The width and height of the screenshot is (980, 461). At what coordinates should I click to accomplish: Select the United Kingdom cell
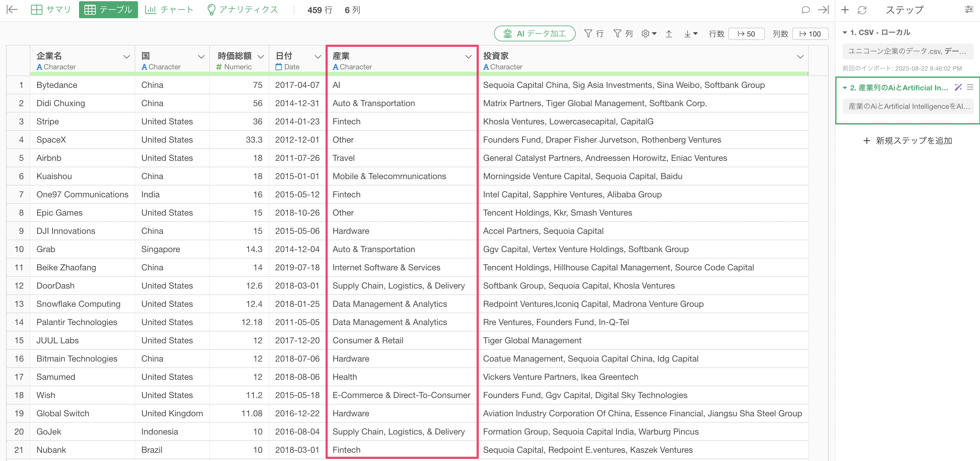(172, 414)
